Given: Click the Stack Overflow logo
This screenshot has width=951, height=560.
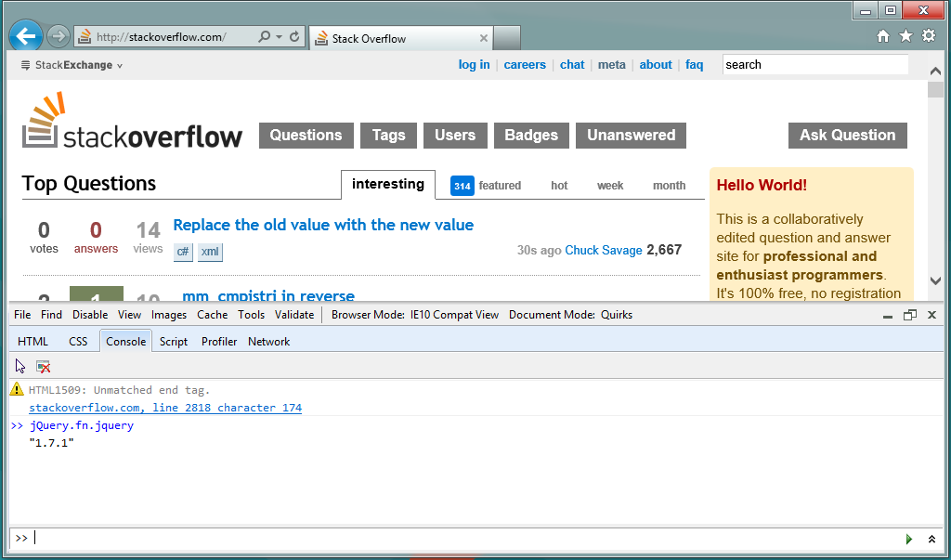Looking at the screenshot, I should click(132, 120).
